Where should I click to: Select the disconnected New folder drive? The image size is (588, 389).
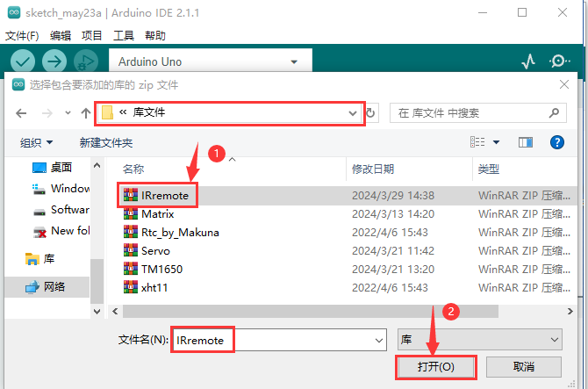click(x=61, y=231)
